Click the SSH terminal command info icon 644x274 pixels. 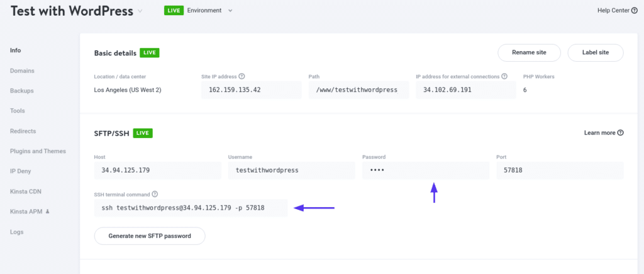(x=155, y=194)
